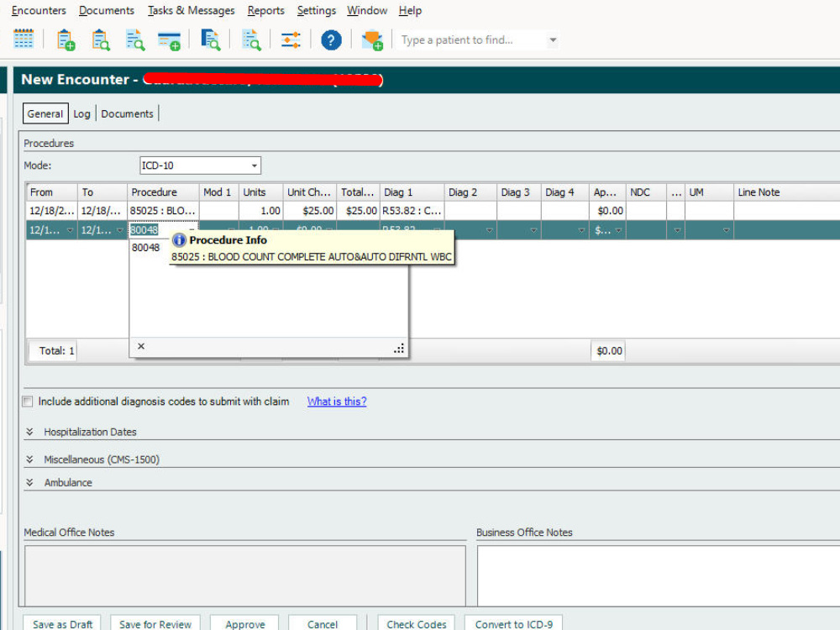This screenshot has width=840, height=630.
Task: Open the Tasks & Messages menu
Action: click(x=192, y=10)
